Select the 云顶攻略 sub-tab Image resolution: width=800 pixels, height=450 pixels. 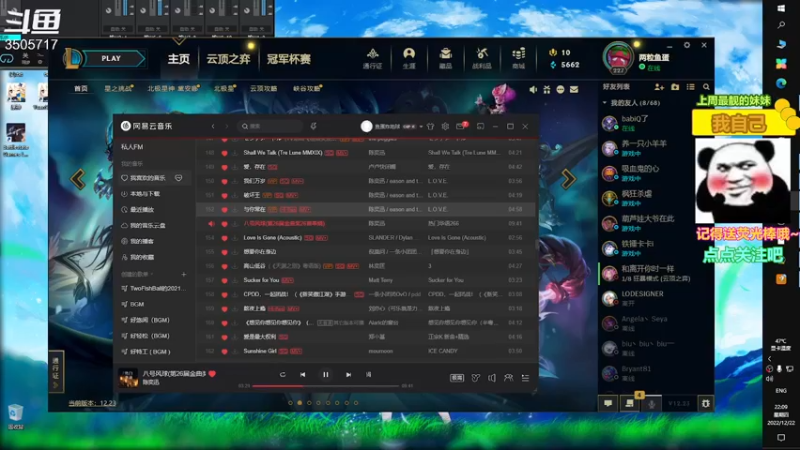click(x=263, y=88)
